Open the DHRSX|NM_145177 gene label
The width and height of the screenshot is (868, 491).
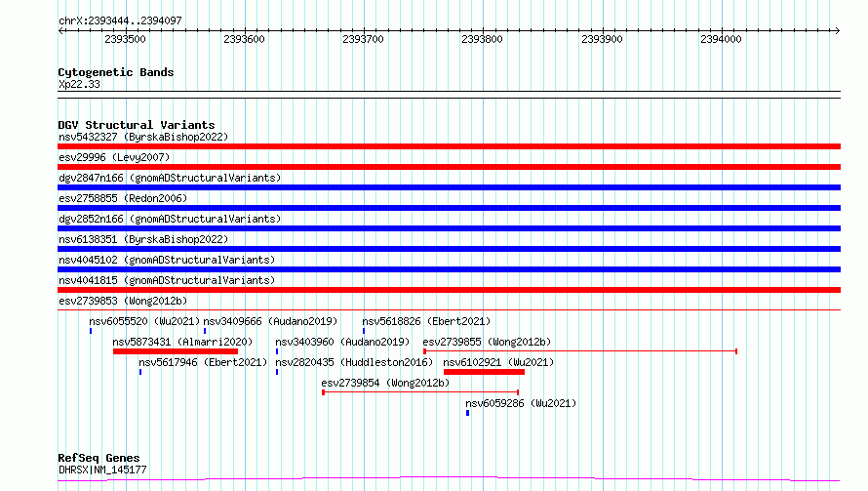[102, 470]
